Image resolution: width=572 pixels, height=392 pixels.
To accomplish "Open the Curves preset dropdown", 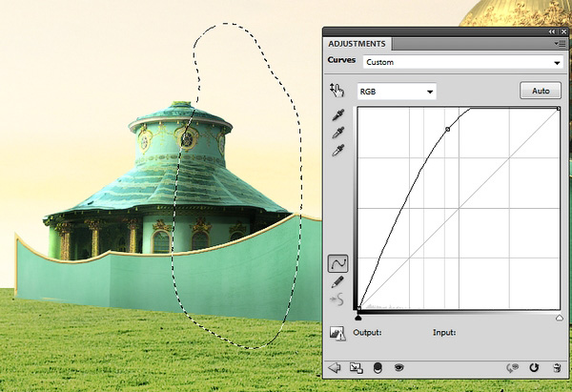I will 463,62.
